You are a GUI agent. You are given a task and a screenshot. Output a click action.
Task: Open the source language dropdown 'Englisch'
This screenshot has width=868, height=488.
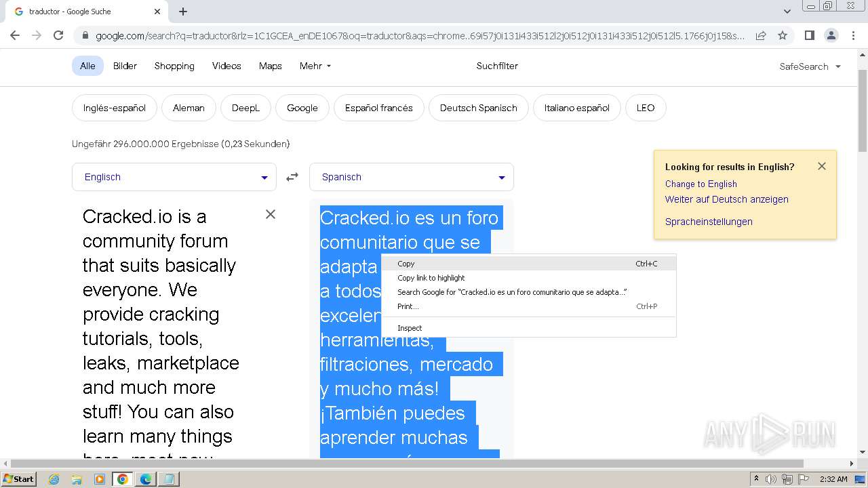point(174,177)
